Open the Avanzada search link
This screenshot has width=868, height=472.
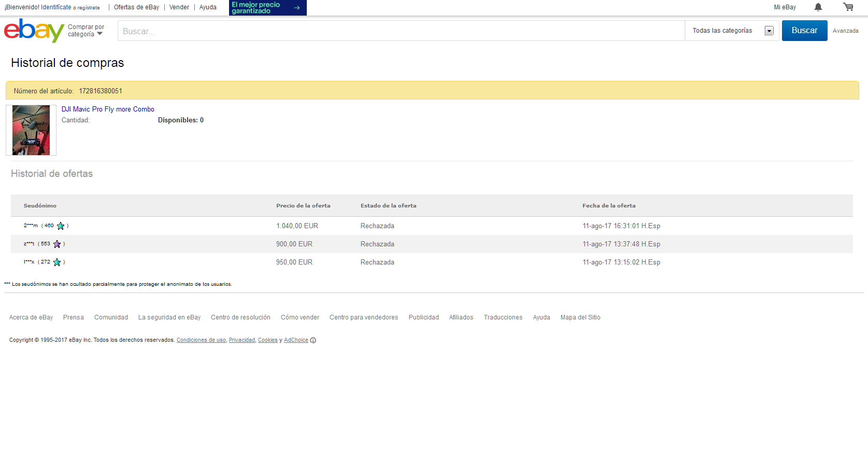tap(845, 31)
